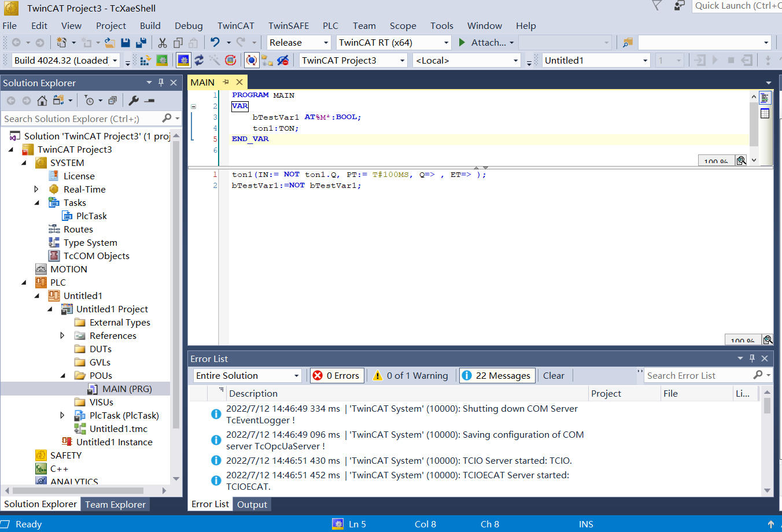
Task: Click the Cut scissors icon
Action: (x=163, y=43)
